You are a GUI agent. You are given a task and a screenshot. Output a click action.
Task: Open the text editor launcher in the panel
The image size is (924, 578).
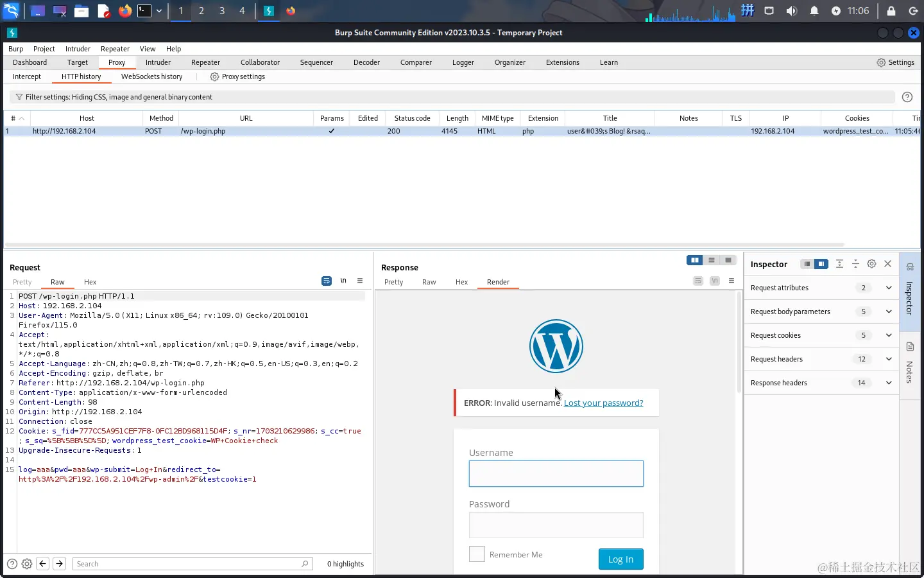point(104,11)
